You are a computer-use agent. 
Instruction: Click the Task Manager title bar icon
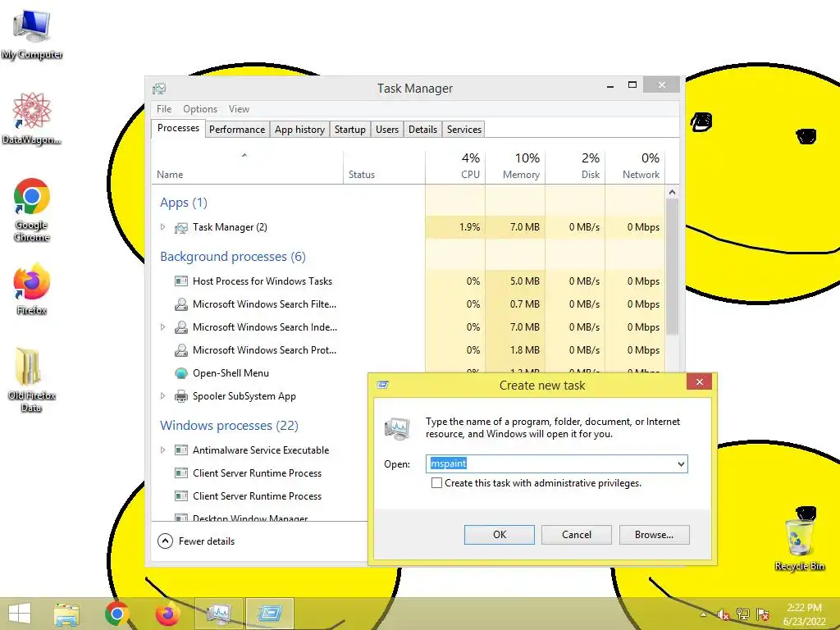pyautogui.click(x=159, y=89)
